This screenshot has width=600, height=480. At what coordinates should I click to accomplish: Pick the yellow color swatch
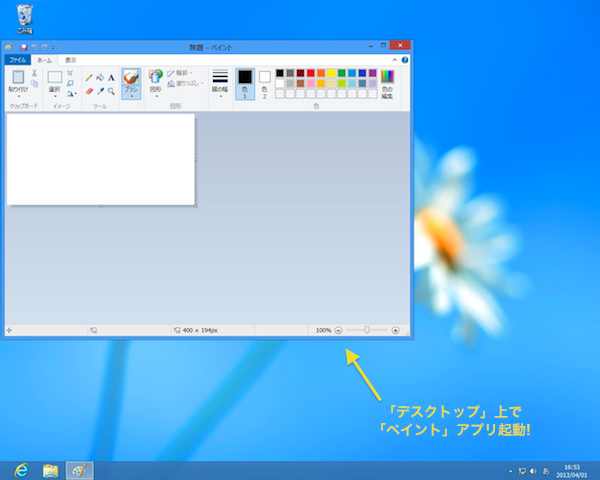click(331, 73)
